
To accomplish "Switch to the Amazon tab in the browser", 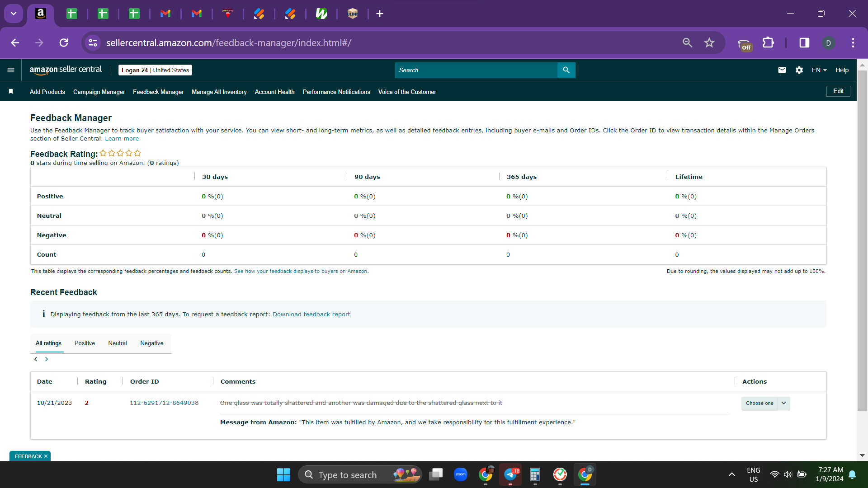I will click(x=41, y=14).
